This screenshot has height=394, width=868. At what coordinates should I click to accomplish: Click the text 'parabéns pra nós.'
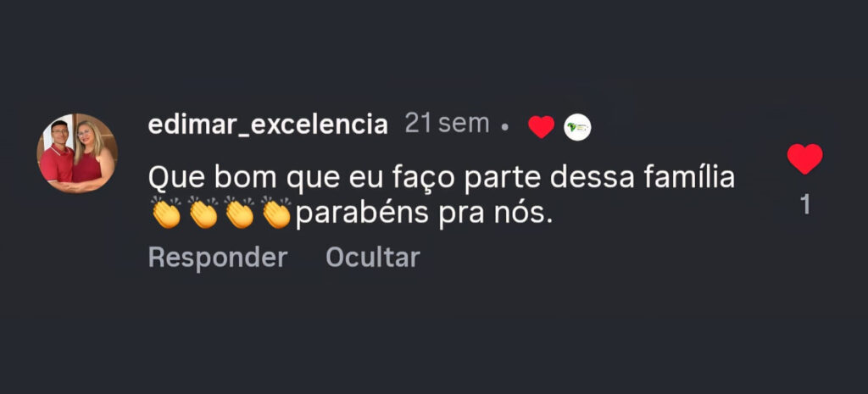424,214
